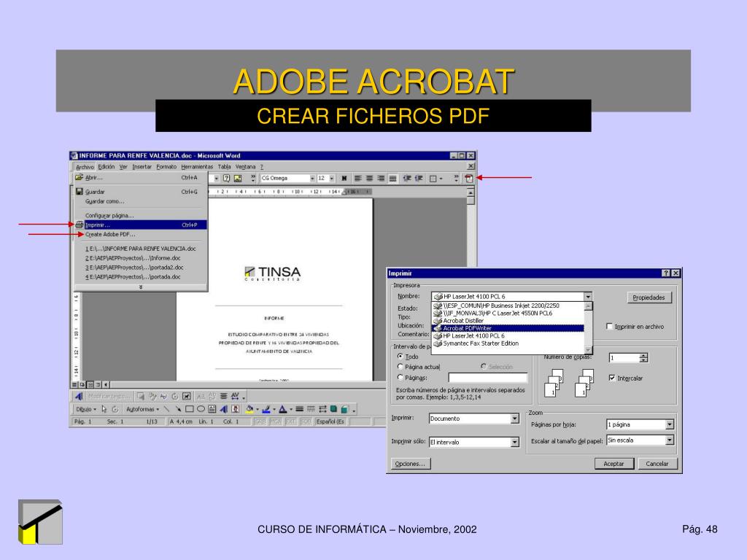Open the Herramientas menu
Screen dimensions: 747x560
click(x=197, y=167)
